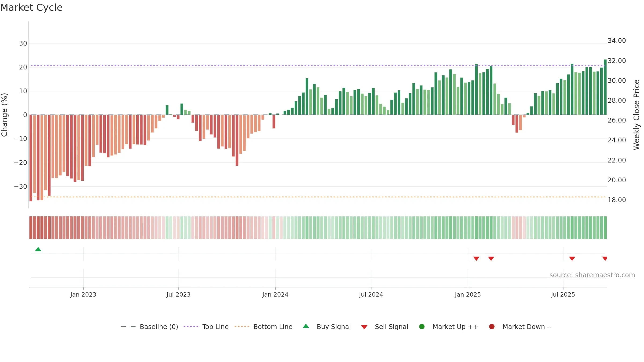This screenshot has height=362, width=644.
Task: Click the tallest green bar at chart's right end
Action: [x=605, y=87]
